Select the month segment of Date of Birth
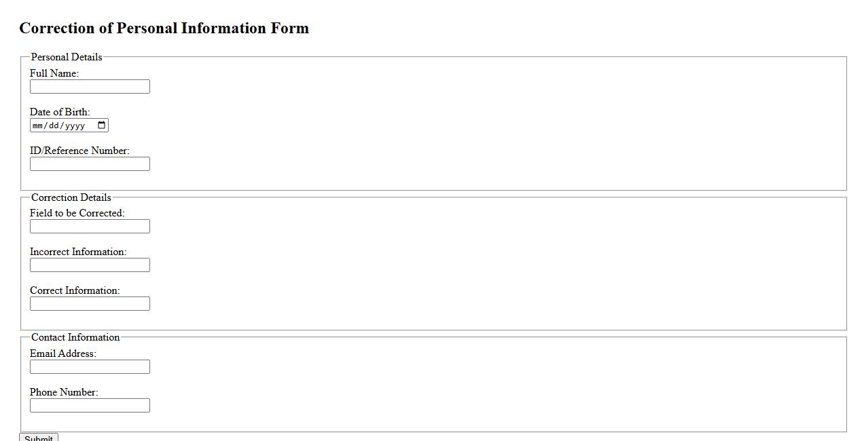This screenshot has width=868, height=441. point(38,126)
